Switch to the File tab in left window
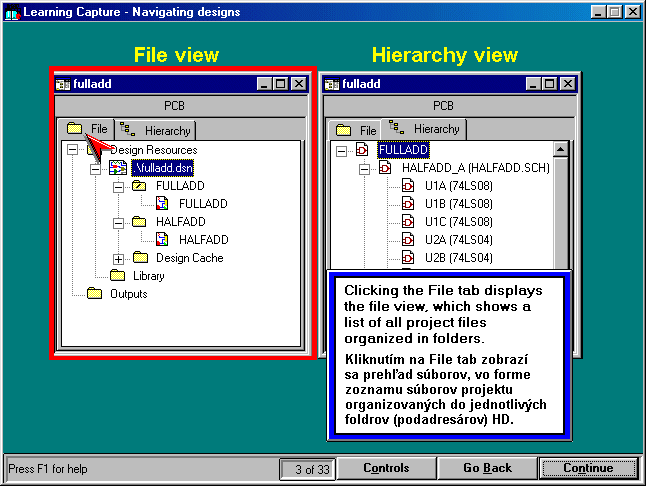Screen dimensions: 646x486 coord(88,130)
